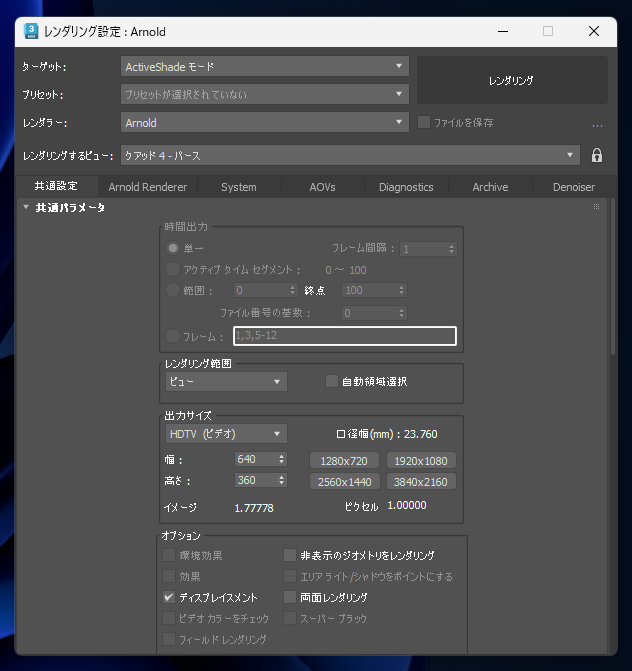Set the resolution preset 1920x1080
Viewport: 632px width, 671px height.
(421, 461)
